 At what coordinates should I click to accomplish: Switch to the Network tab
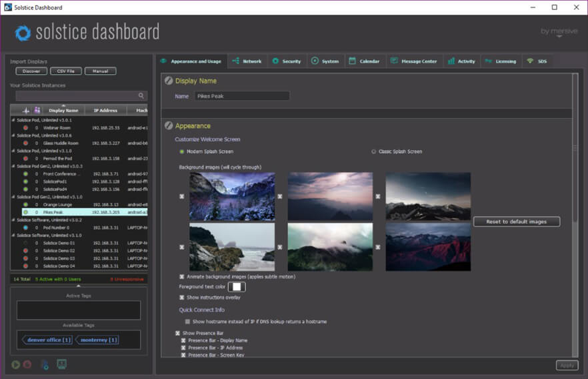click(x=247, y=61)
